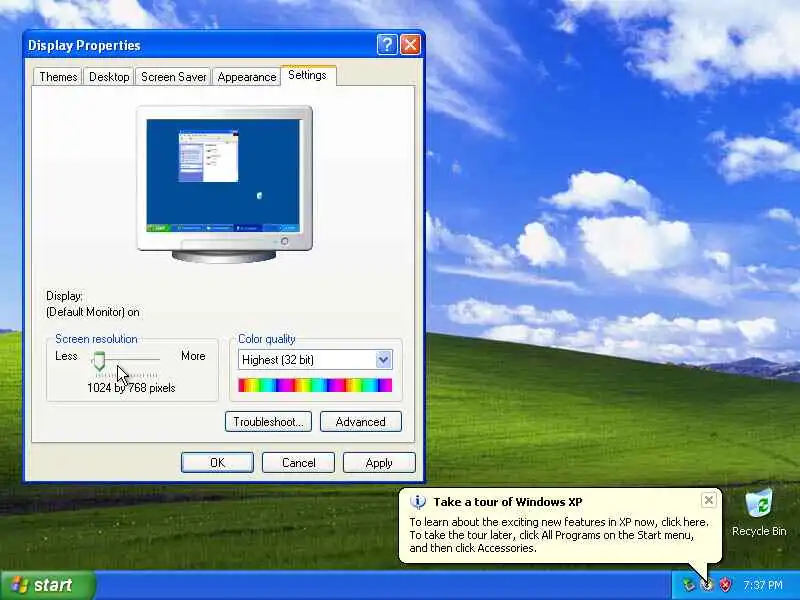Click the Help question mark button
The width and height of the screenshot is (800, 600).
point(387,45)
